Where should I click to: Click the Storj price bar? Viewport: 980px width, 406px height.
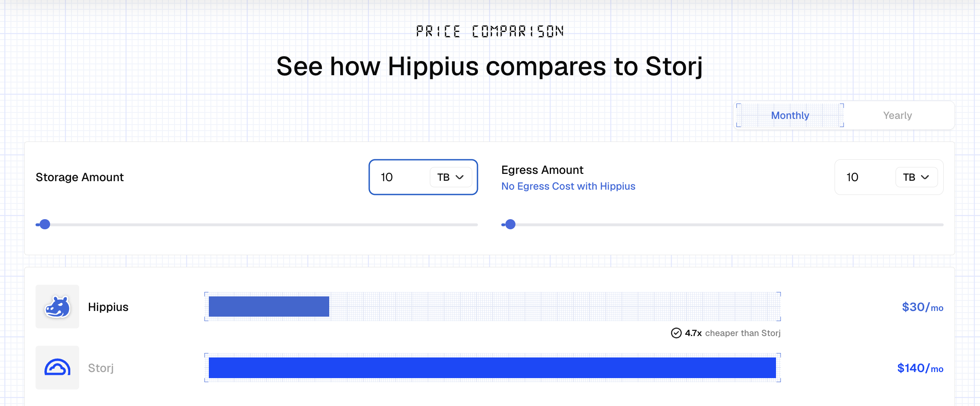(492, 368)
